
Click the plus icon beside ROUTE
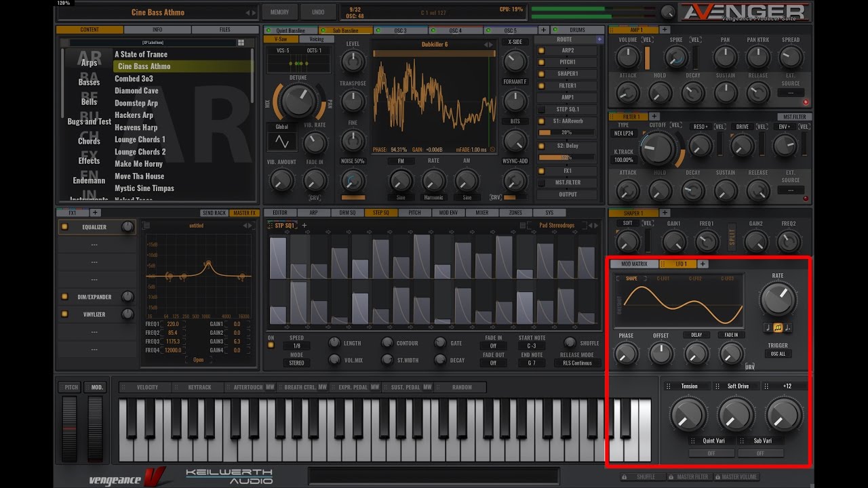pyautogui.click(x=599, y=40)
